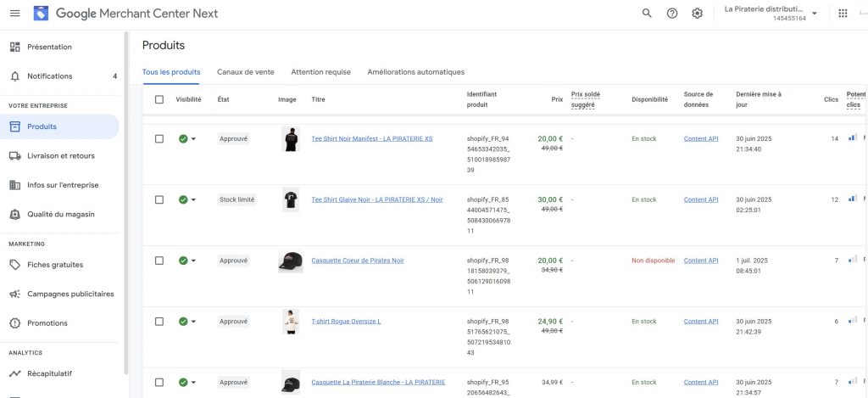Screen dimensions: 868x398
Task: Tick checkbox for Casquette La Piraterie Blanche row
Action: [159, 383]
